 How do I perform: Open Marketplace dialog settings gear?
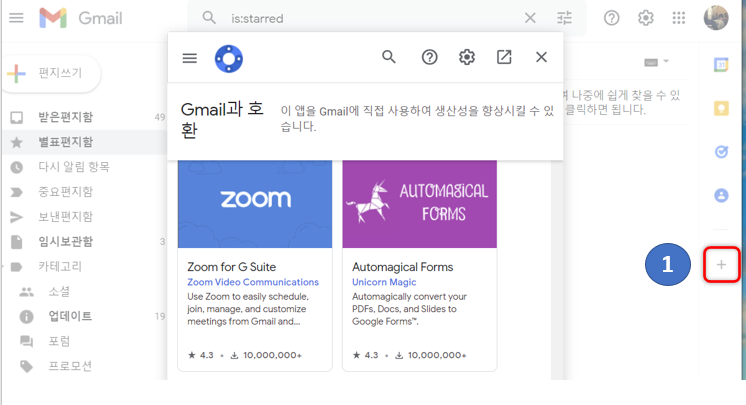click(467, 57)
